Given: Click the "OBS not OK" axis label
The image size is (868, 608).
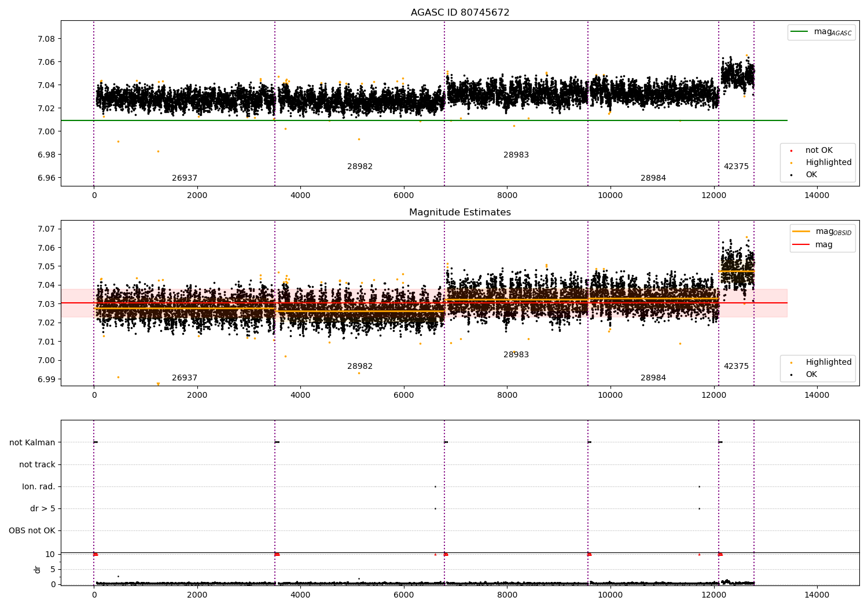Looking at the screenshot, I should coord(32,531).
